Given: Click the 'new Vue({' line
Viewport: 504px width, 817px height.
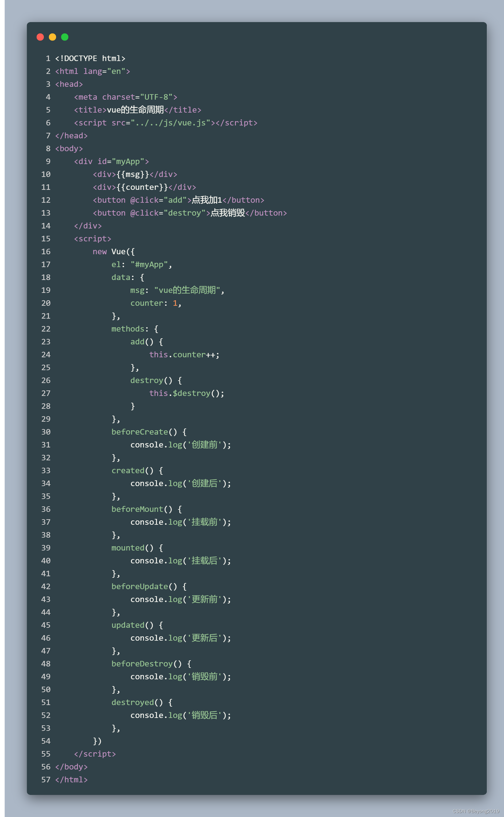Looking at the screenshot, I should (114, 251).
